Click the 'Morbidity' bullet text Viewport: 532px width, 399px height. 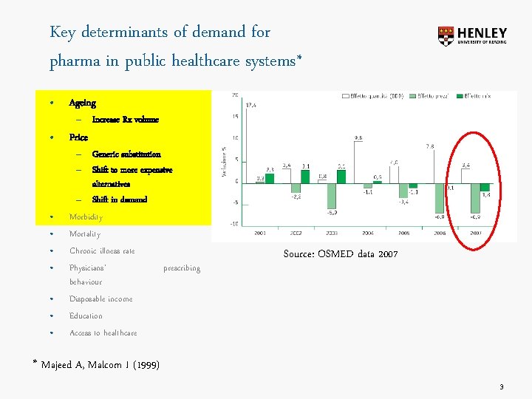[x=86, y=217]
